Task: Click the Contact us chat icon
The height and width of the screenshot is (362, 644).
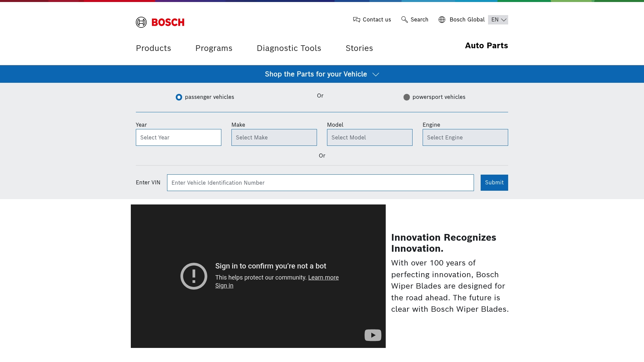Action: [357, 20]
